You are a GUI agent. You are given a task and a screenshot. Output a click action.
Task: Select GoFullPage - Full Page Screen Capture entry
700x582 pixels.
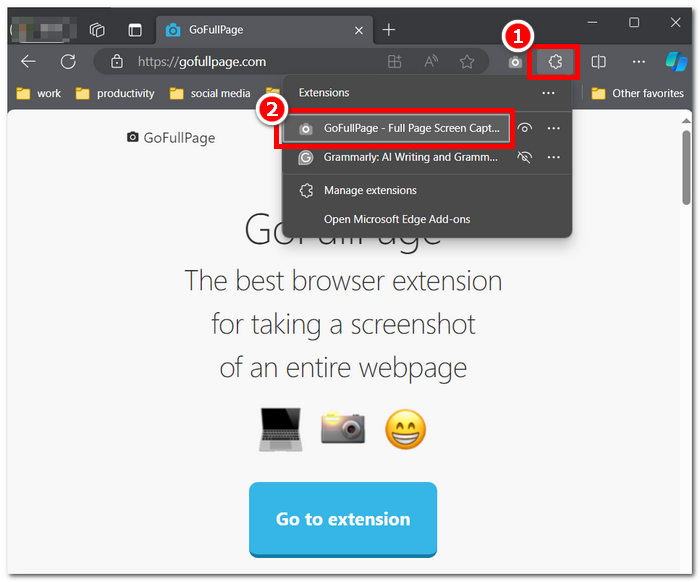click(400, 129)
